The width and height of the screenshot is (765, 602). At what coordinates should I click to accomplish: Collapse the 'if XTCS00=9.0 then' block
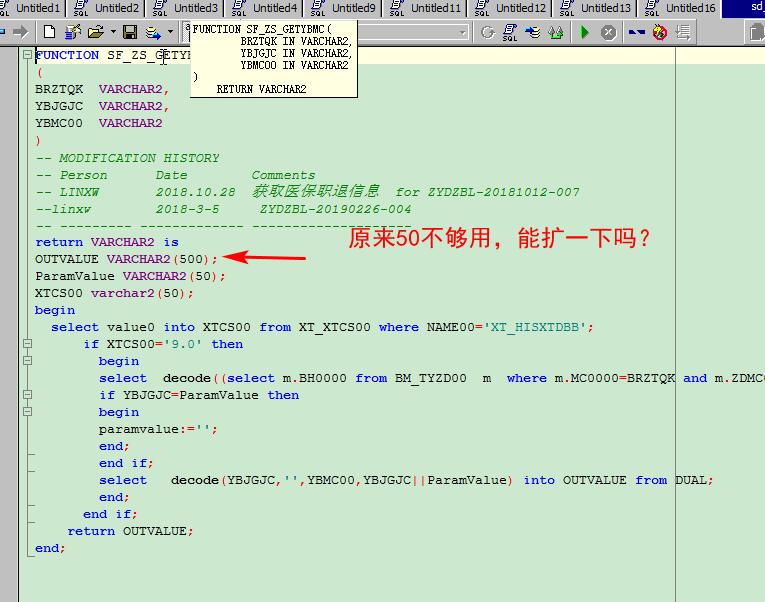coord(28,344)
